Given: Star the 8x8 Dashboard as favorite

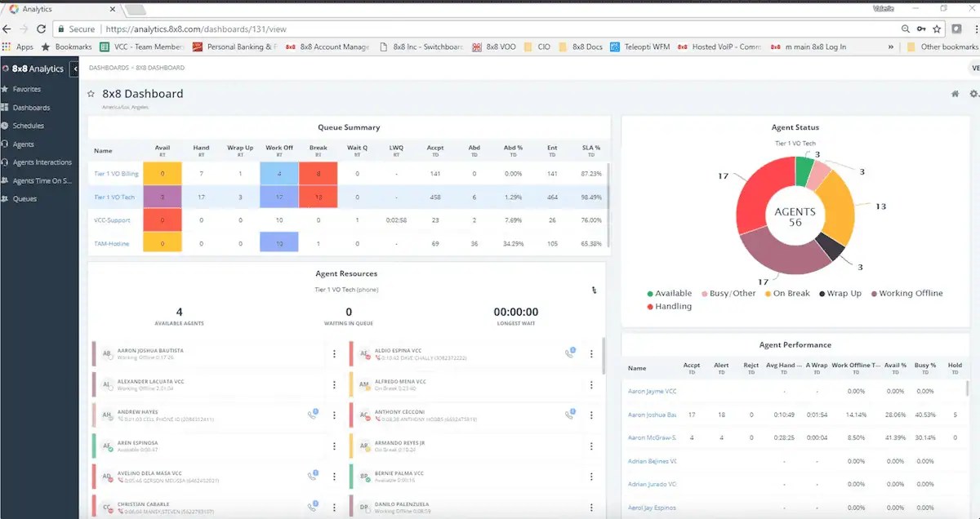Looking at the screenshot, I should (91, 94).
